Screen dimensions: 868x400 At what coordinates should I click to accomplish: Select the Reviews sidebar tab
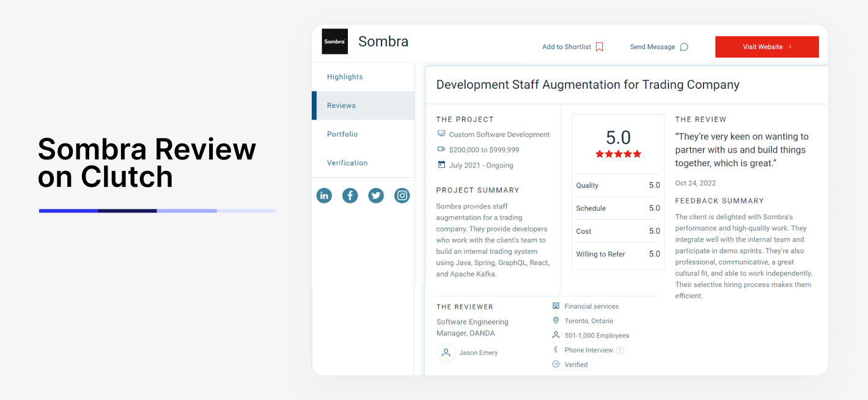click(x=363, y=106)
